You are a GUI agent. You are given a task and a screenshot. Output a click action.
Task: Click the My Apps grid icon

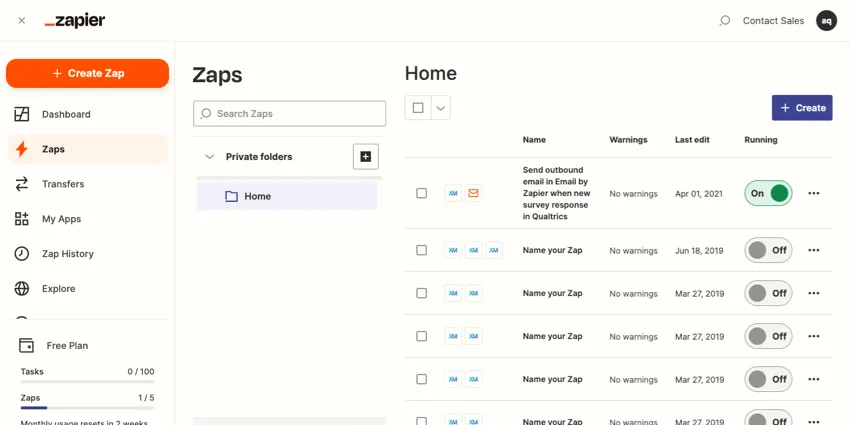(22, 219)
